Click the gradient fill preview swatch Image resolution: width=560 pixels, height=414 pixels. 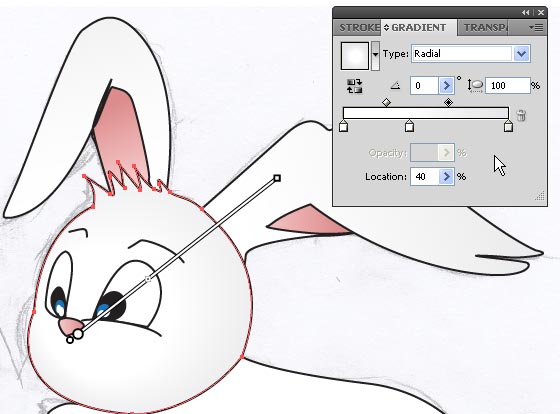pyautogui.click(x=355, y=56)
